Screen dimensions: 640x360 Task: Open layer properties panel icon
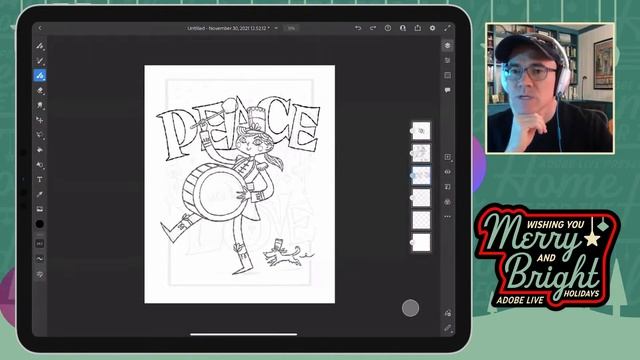pos(447,60)
